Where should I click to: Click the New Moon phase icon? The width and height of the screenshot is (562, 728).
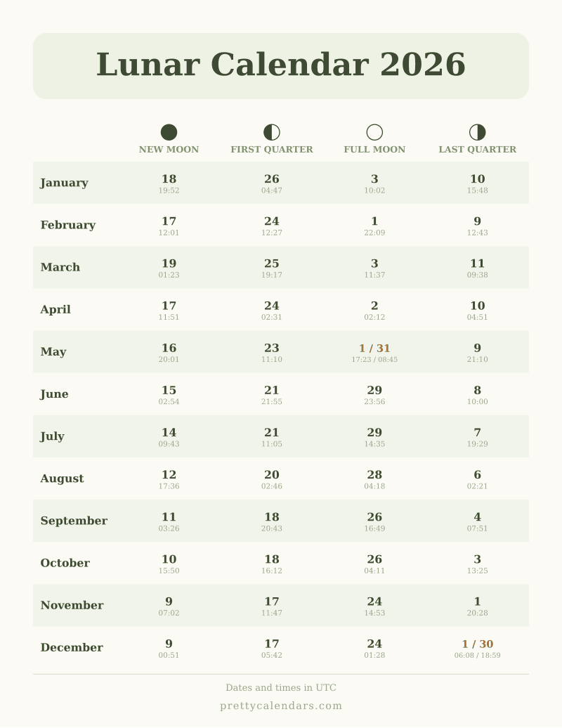click(169, 132)
